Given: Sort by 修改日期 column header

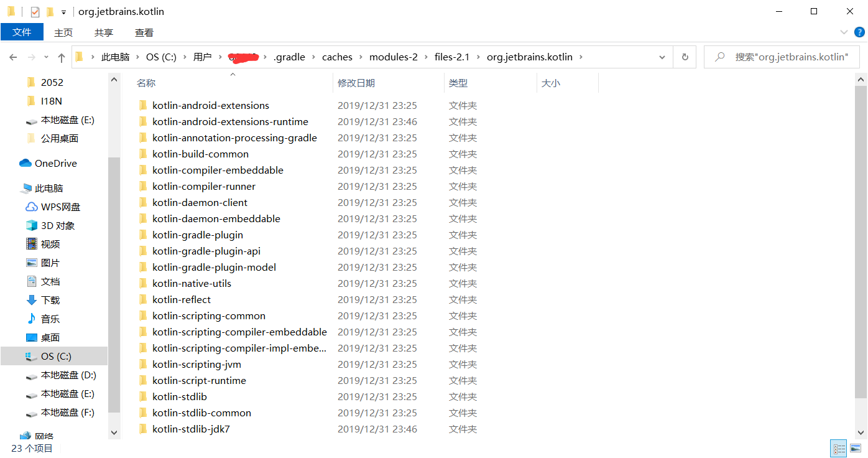Looking at the screenshot, I should [x=356, y=83].
